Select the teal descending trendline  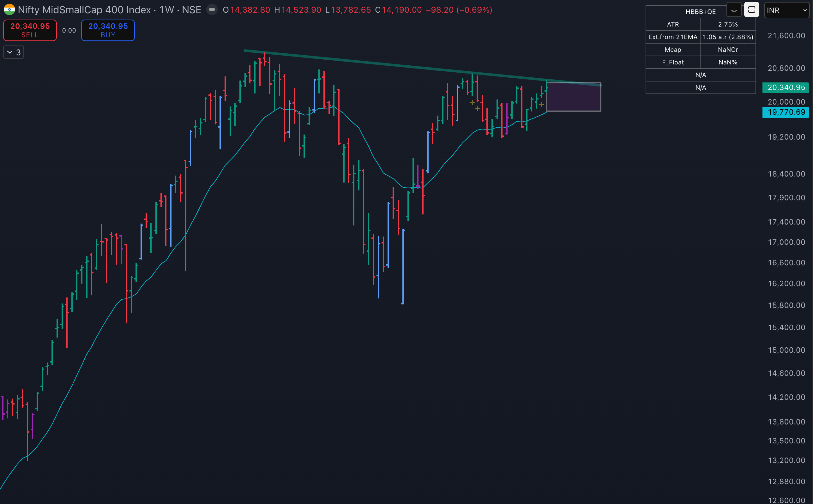point(367,62)
